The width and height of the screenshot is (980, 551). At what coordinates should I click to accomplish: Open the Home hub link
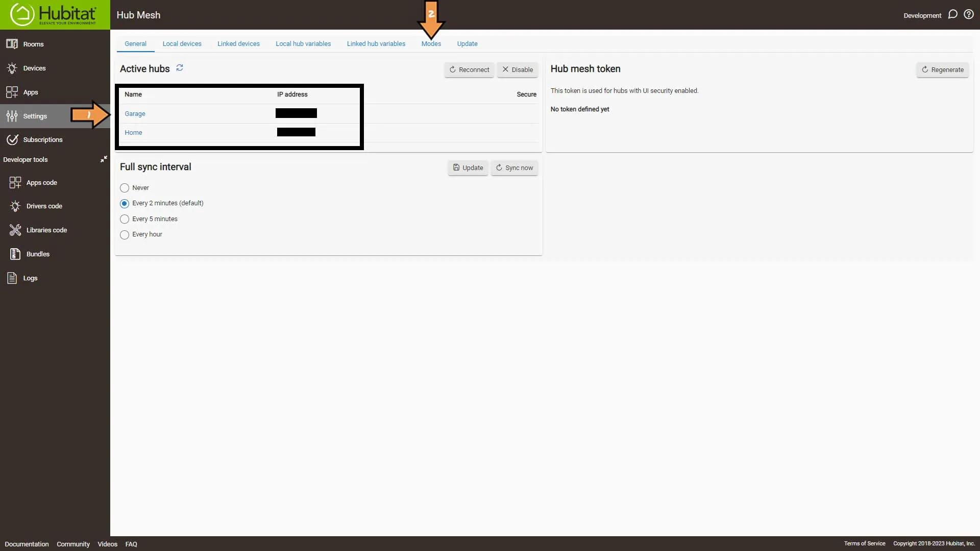(x=133, y=132)
